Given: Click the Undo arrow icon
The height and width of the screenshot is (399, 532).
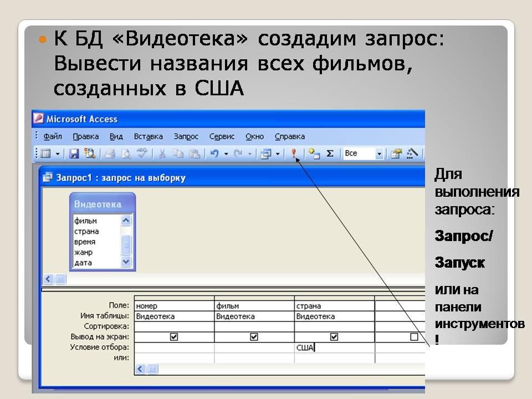Looking at the screenshot, I should 214,154.
